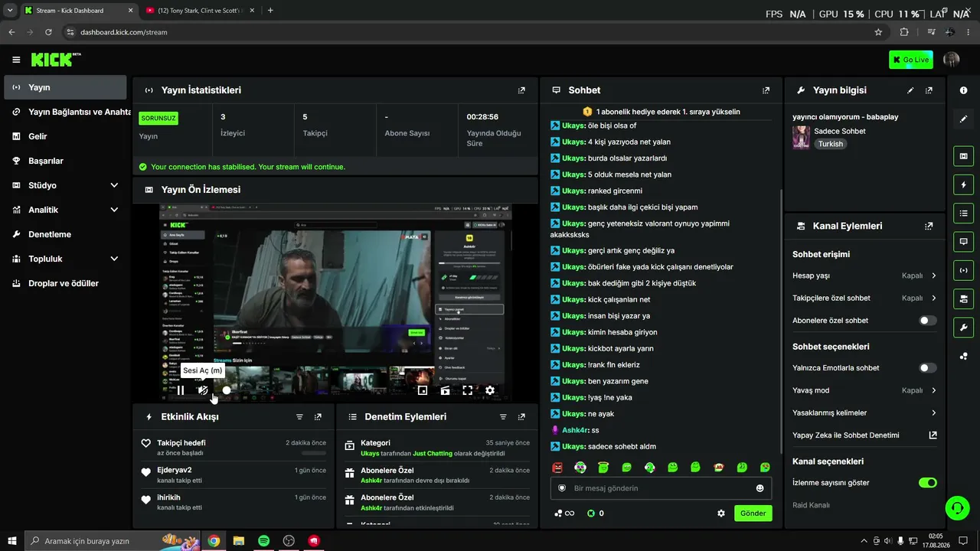Open Yayın Bağlantısı ve Anahtarı page
The image size is (980, 551).
(x=65, y=112)
